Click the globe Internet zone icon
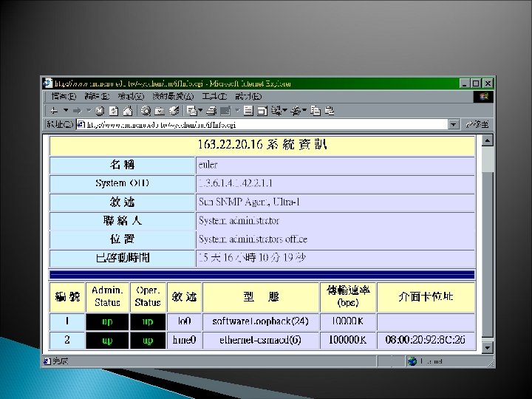 pos(412,361)
